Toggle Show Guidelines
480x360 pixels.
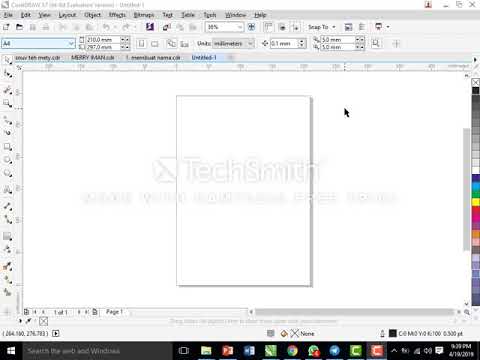(x=296, y=27)
